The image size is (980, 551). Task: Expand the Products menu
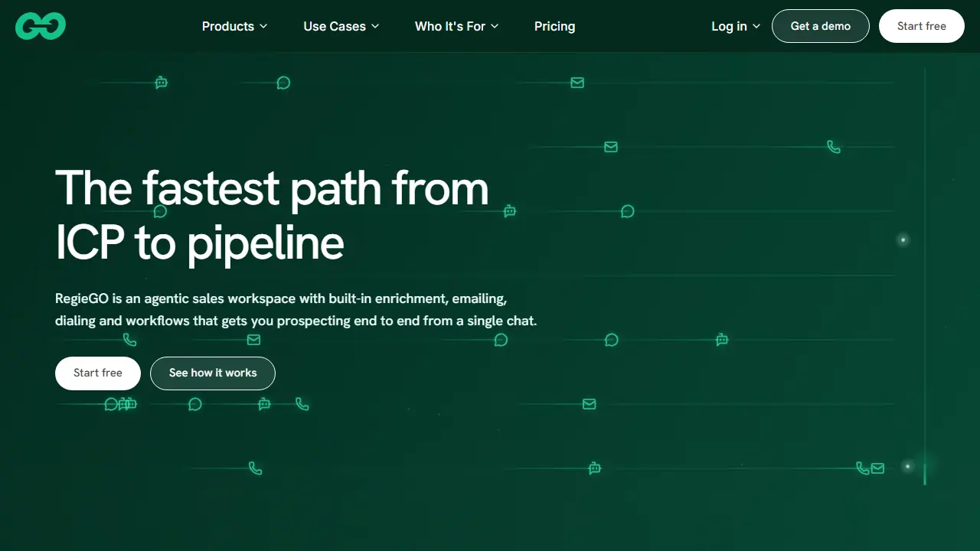click(235, 26)
